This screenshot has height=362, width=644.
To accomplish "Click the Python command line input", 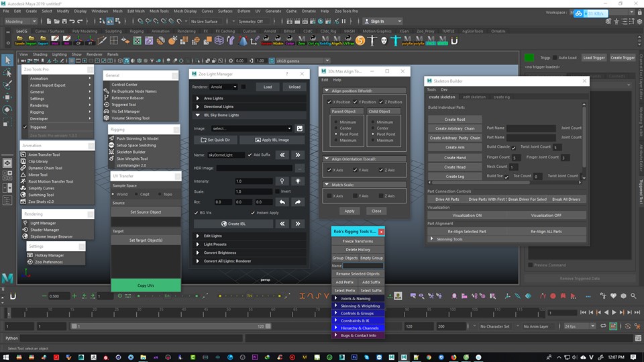I will [131, 338].
